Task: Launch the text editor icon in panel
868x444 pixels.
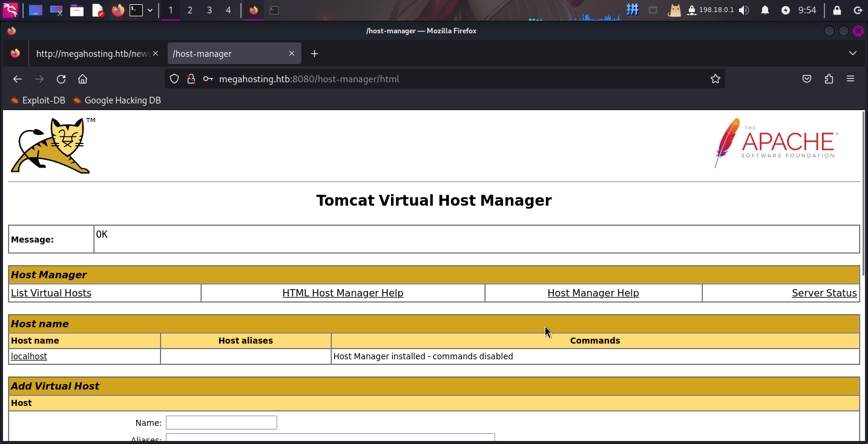Action: (97, 10)
